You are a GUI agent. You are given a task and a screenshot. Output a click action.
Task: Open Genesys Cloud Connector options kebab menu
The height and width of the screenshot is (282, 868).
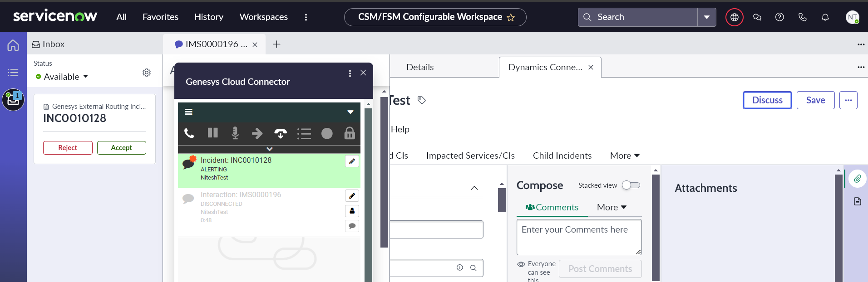pyautogui.click(x=350, y=73)
